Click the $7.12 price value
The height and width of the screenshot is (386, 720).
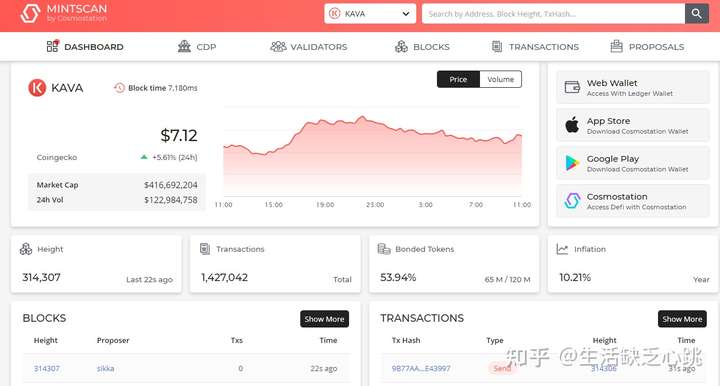tap(179, 135)
